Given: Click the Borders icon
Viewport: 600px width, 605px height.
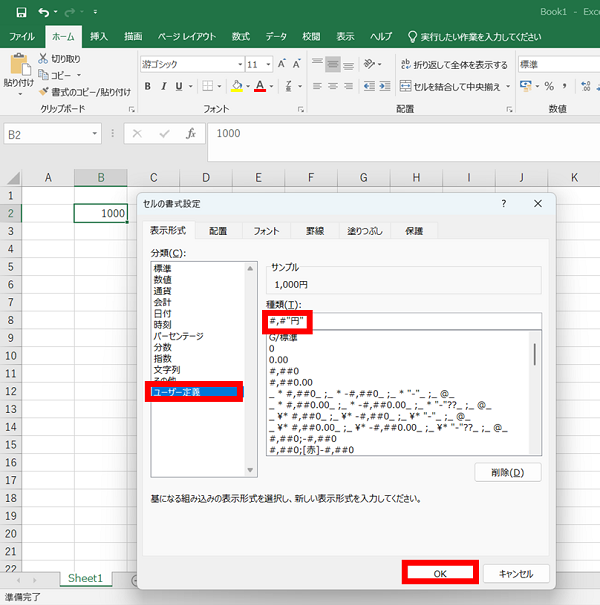Looking at the screenshot, I should 208,86.
